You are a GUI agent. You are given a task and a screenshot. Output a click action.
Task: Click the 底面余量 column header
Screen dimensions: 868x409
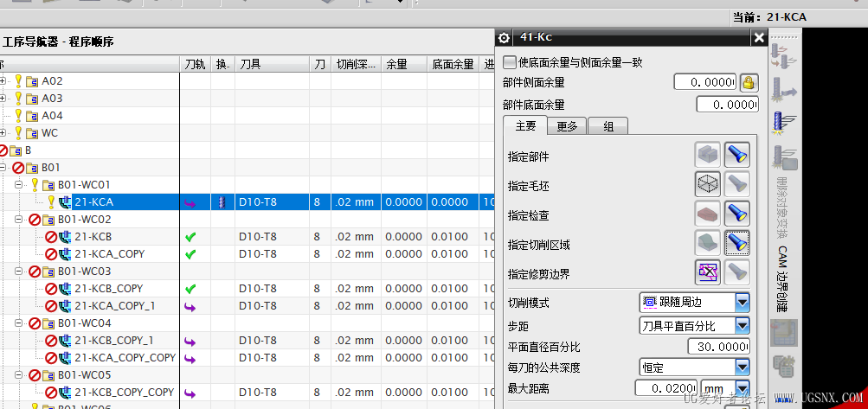(x=453, y=64)
